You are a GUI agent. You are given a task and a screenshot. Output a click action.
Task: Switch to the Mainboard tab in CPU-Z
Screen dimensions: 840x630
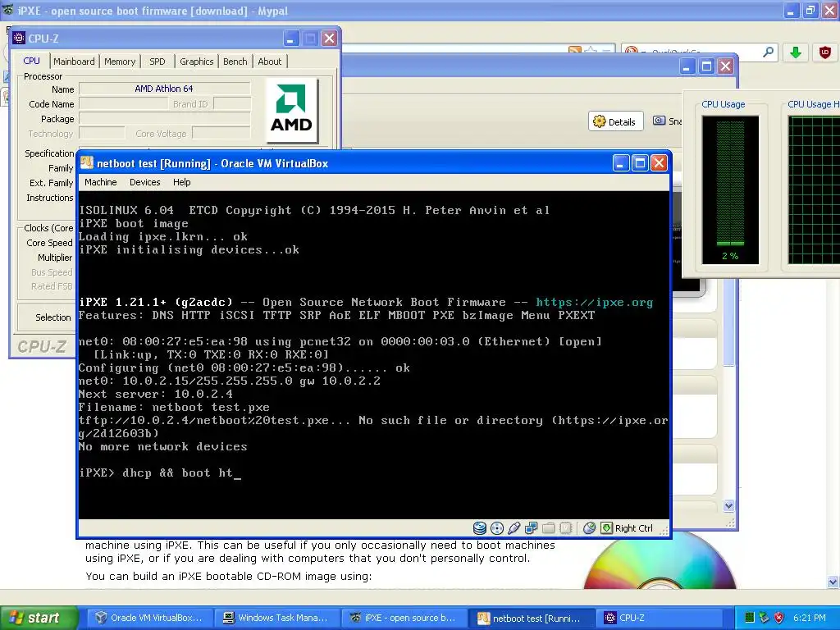(x=74, y=62)
